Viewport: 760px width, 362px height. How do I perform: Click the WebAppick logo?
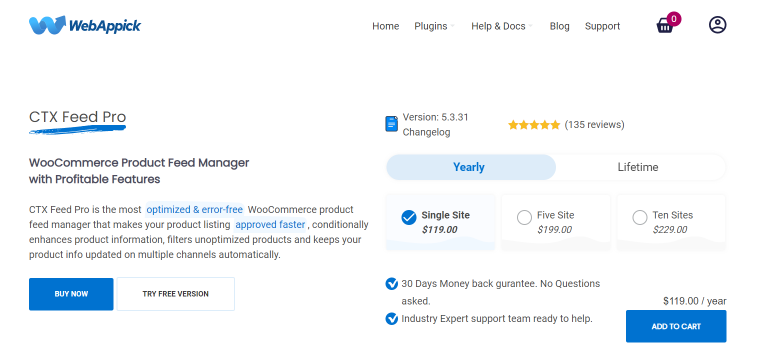point(85,25)
